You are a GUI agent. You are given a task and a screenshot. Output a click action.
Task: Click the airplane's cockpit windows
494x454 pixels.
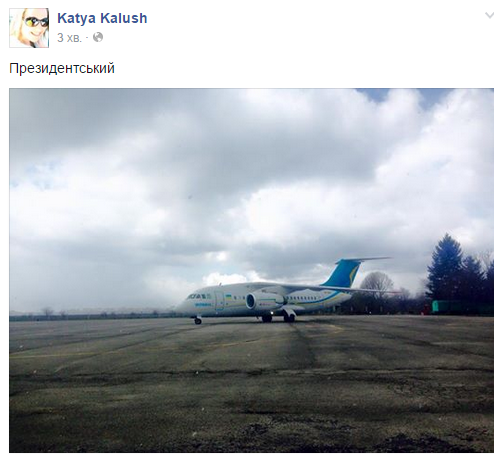point(195,296)
